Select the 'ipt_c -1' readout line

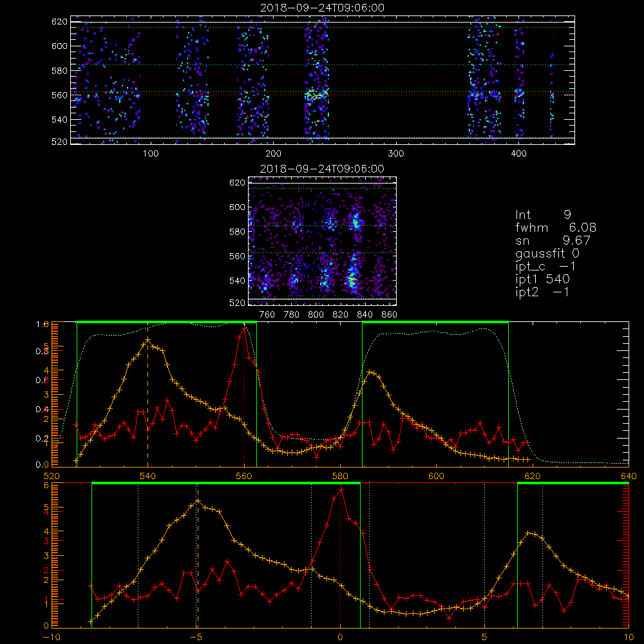545,267
